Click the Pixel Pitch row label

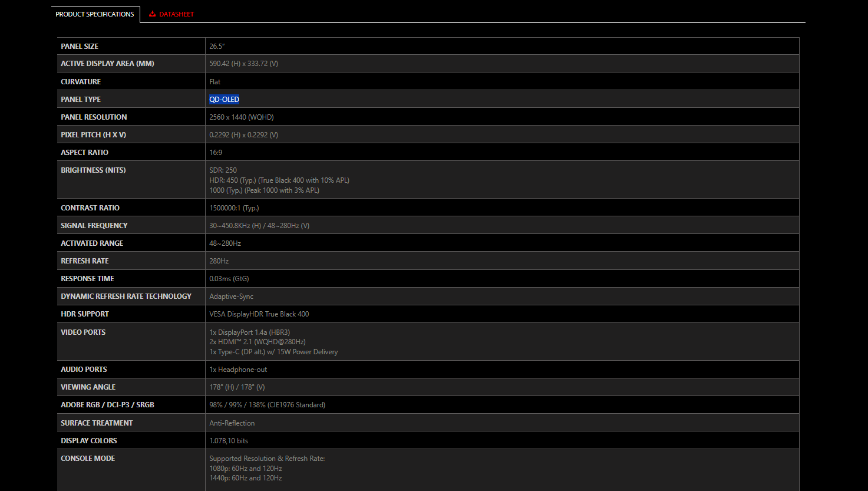93,135
